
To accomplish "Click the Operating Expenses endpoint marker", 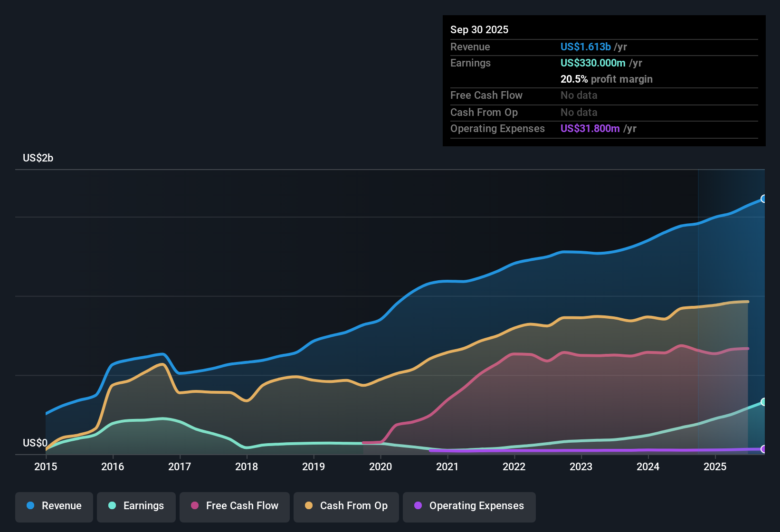I will point(764,449).
